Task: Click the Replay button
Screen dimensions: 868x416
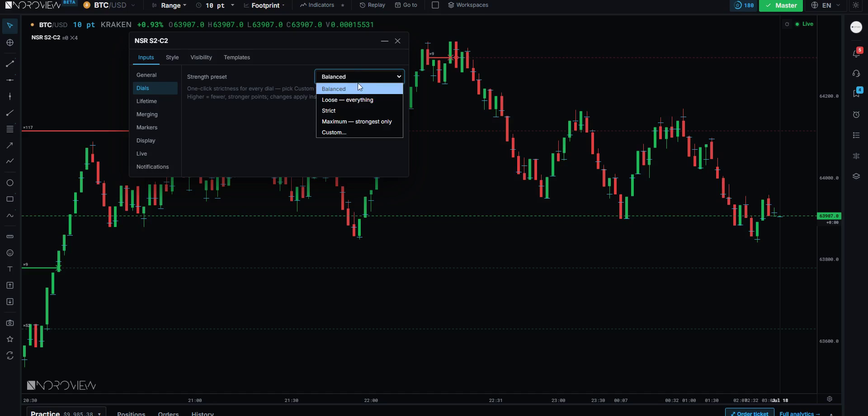Action: click(373, 5)
